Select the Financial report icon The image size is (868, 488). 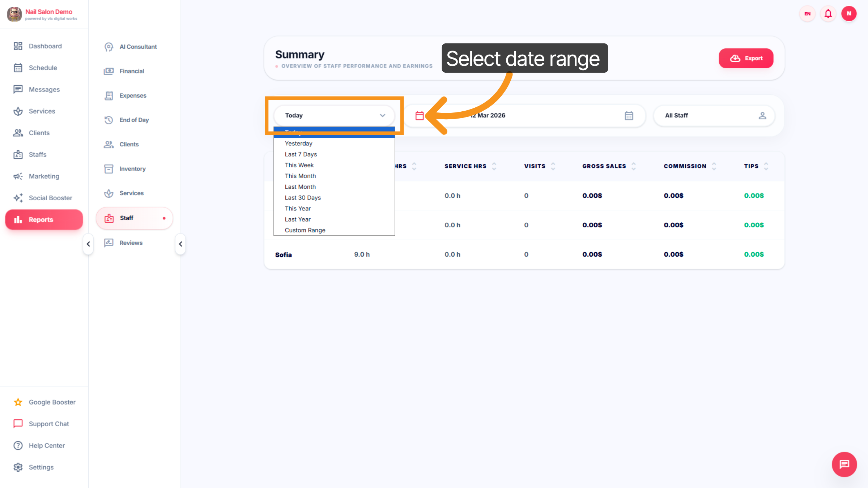109,71
